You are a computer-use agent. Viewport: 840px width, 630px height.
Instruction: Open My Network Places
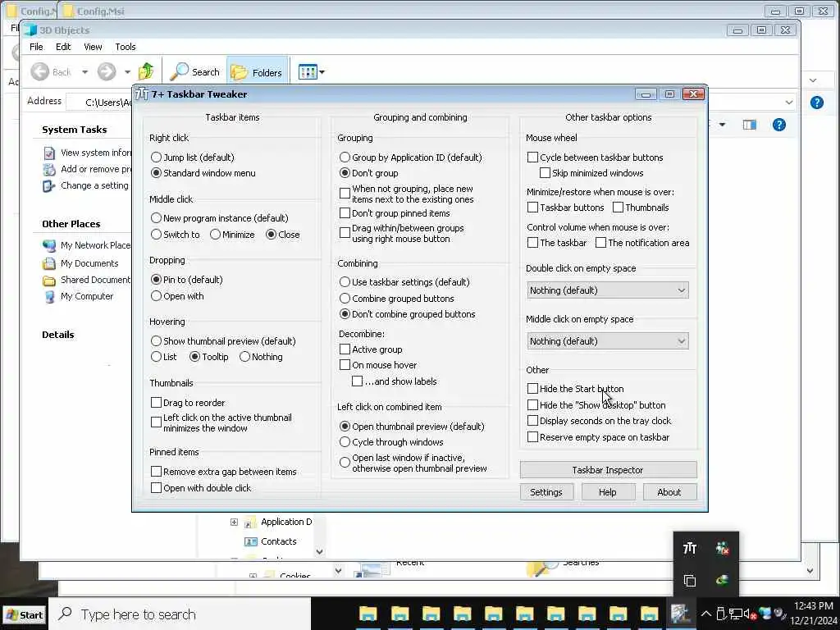(87, 245)
